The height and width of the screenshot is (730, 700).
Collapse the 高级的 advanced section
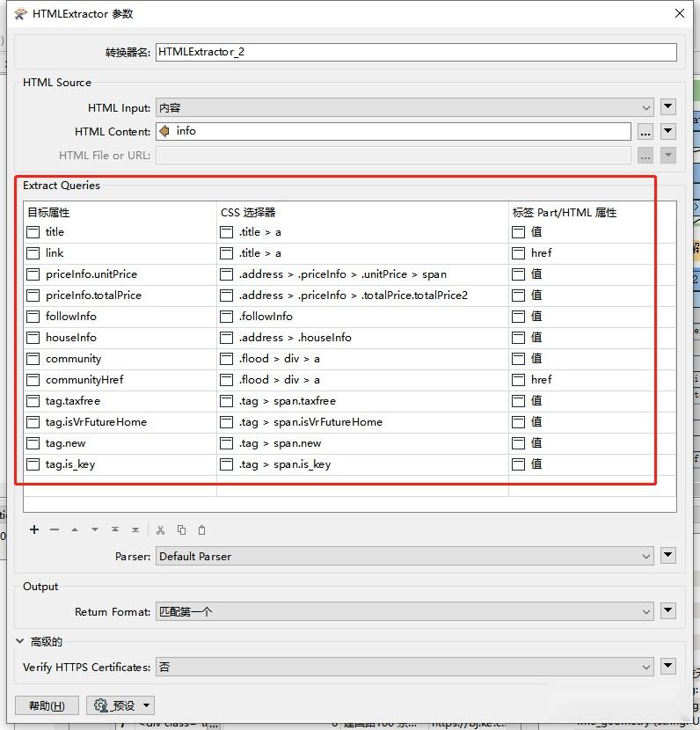(x=20, y=641)
